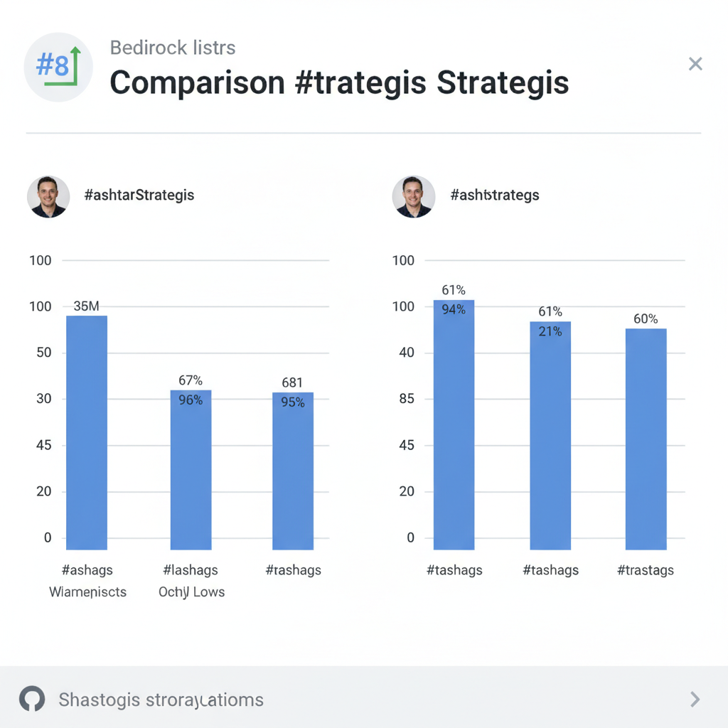Viewport: 728px width, 728px height.
Task: Click the #ashtarStrategis profile avatar
Action: click(x=48, y=197)
